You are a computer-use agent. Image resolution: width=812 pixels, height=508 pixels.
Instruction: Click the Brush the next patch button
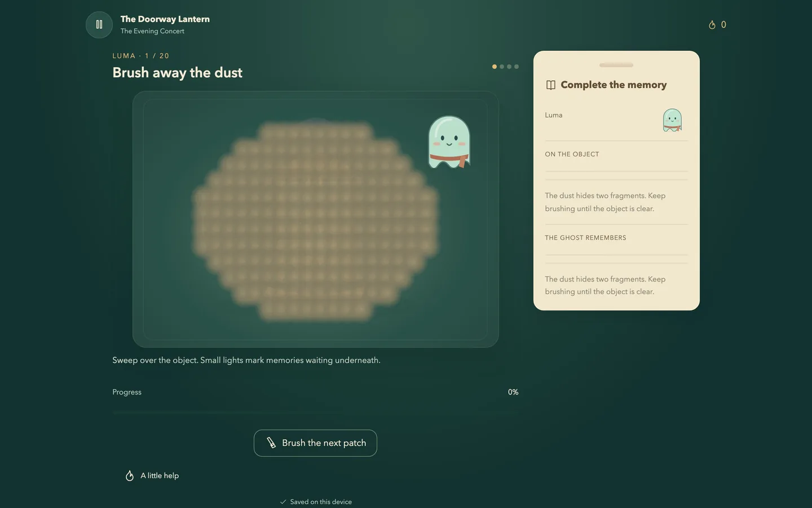[x=315, y=443]
